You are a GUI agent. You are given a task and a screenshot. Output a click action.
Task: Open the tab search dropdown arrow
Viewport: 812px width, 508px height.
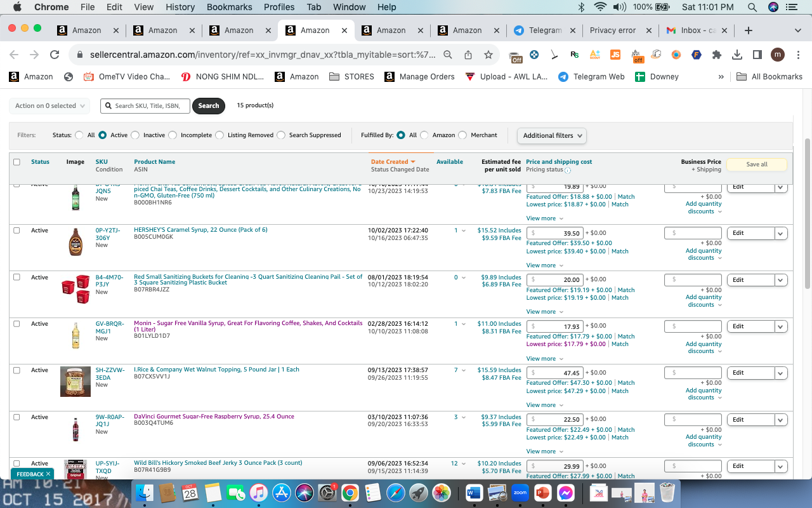tap(797, 30)
